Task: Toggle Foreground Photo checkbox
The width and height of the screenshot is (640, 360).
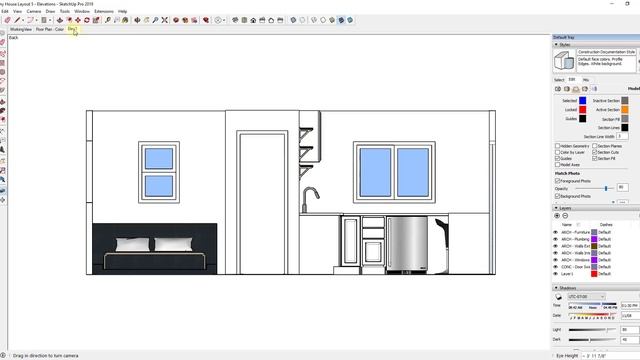Action: (558, 180)
